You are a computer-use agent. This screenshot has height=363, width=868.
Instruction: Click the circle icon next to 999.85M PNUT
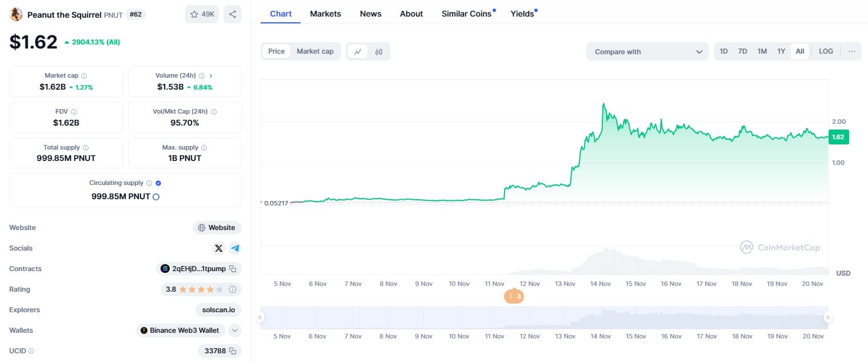pos(156,196)
